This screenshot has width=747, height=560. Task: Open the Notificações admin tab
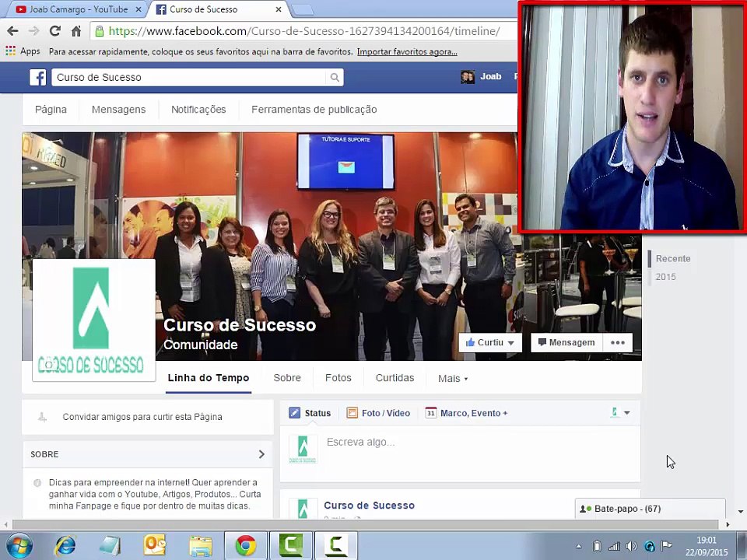198,110
